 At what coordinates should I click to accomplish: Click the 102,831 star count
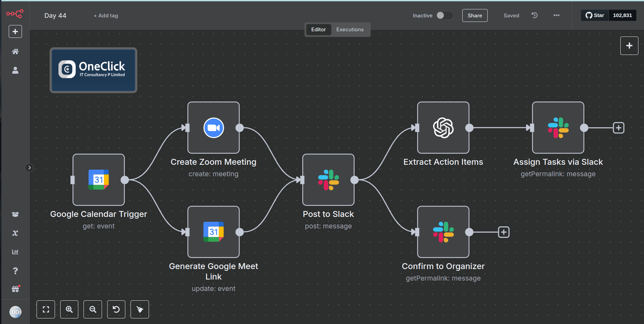622,15
